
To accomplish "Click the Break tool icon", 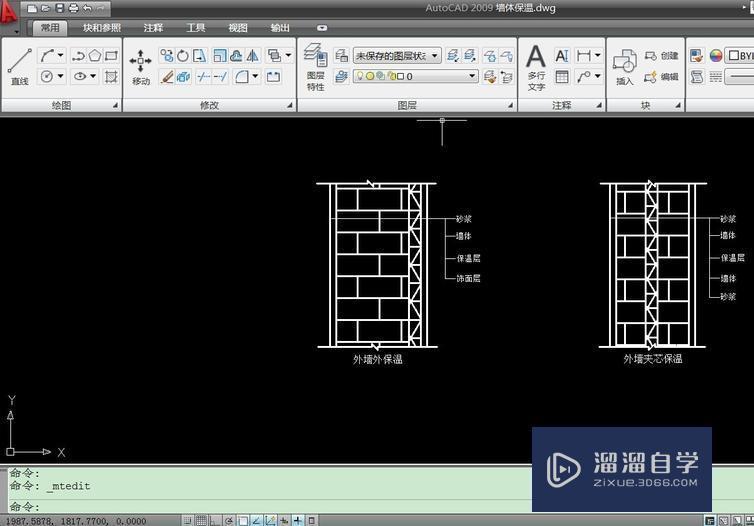I will [x=273, y=76].
